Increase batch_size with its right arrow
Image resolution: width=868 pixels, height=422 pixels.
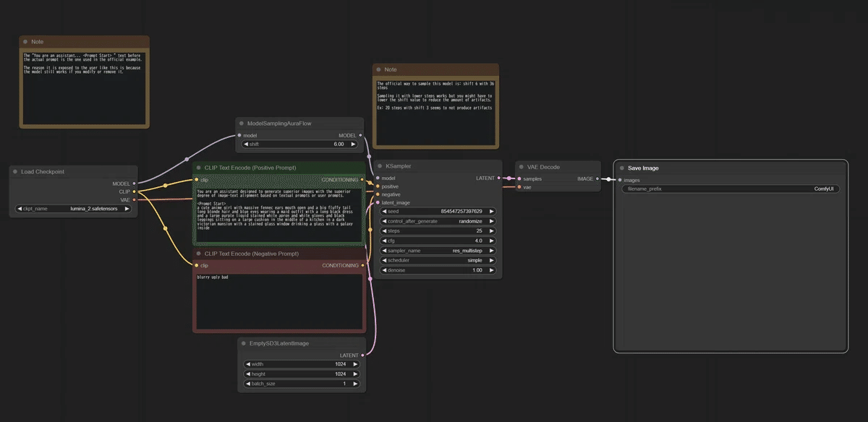355,384
